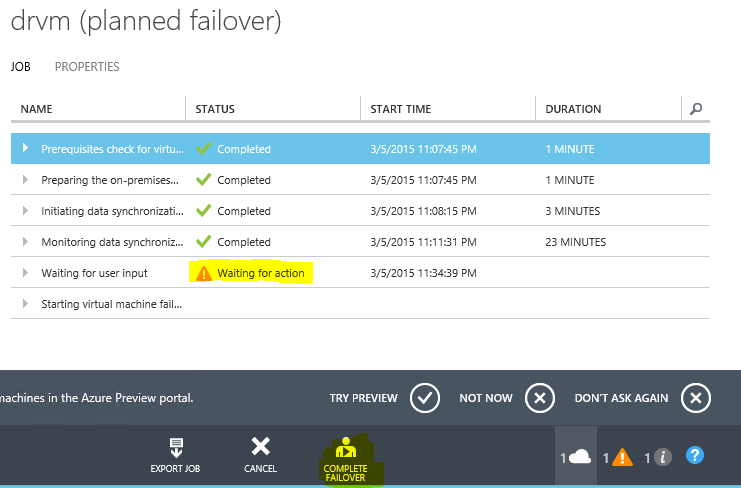Switch to the Properties tab
Screen dimensions: 741x488
(x=87, y=67)
